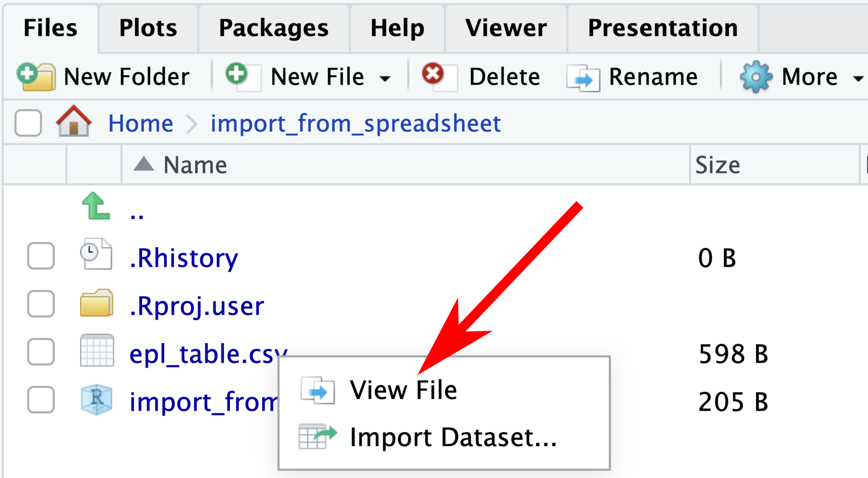Toggle the select-all checkbox in breadcrumb bar
868x478 pixels.
[28, 123]
